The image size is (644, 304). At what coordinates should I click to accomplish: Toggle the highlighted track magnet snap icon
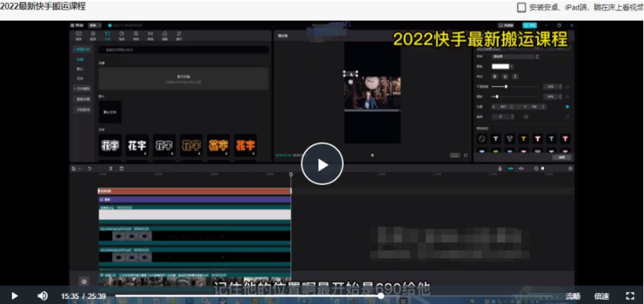pyautogui.click(x=511, y=169)
